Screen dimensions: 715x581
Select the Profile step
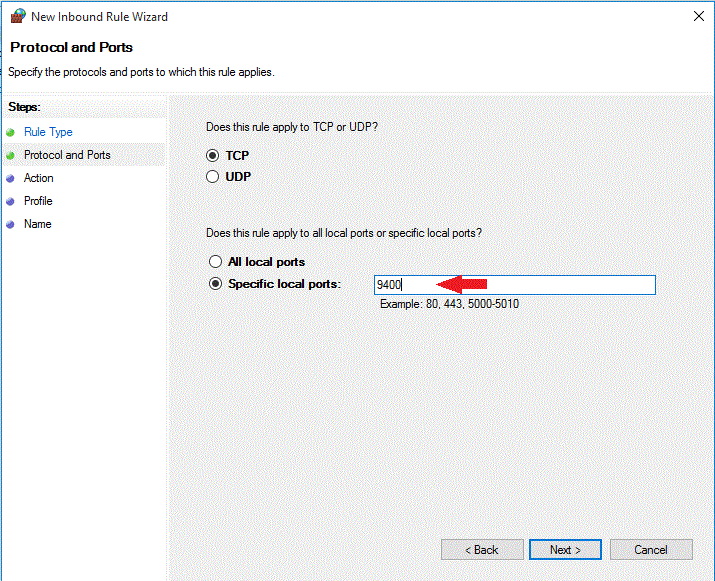click(x=38, y=201)
